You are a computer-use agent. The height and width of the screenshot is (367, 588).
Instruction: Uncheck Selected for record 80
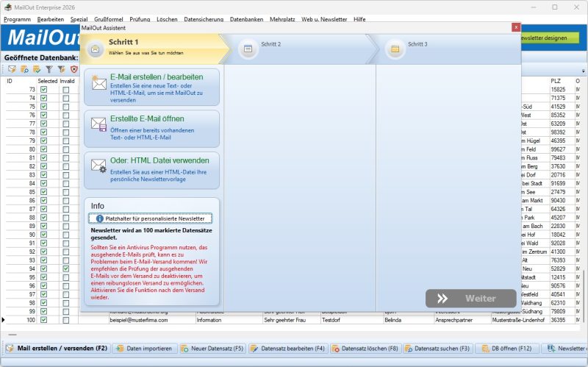click(44, 149)
